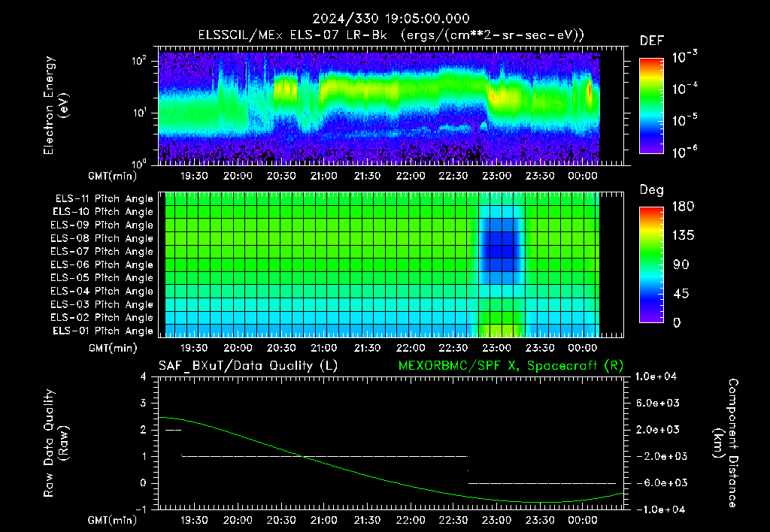The height and width of the screenshot is (532, 770).
Task: Click the 45 value on Deg scale
Action: 681,294
